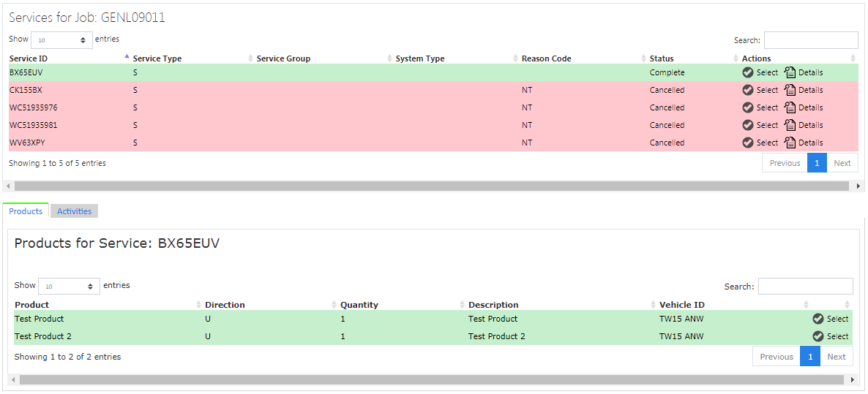Open the Details document icon for WV63XPY
The width and height of the screenshot is (868, 394).
tap(790, 143)
